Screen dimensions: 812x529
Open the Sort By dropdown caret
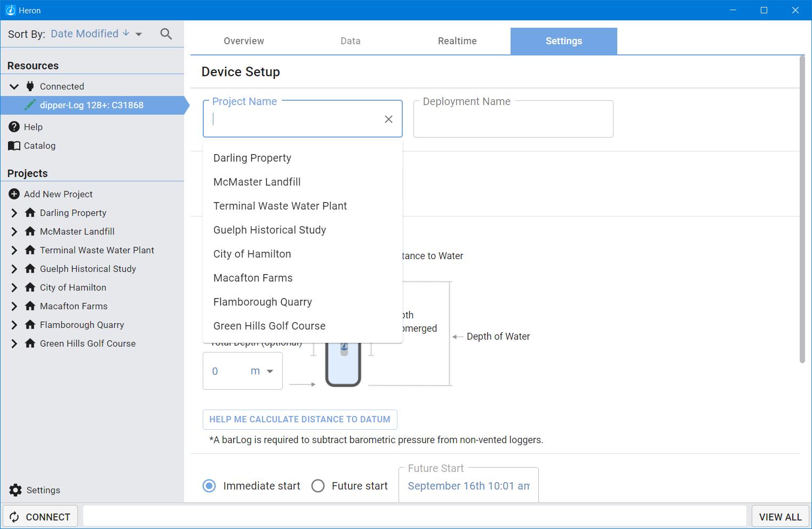coord(139,34)
